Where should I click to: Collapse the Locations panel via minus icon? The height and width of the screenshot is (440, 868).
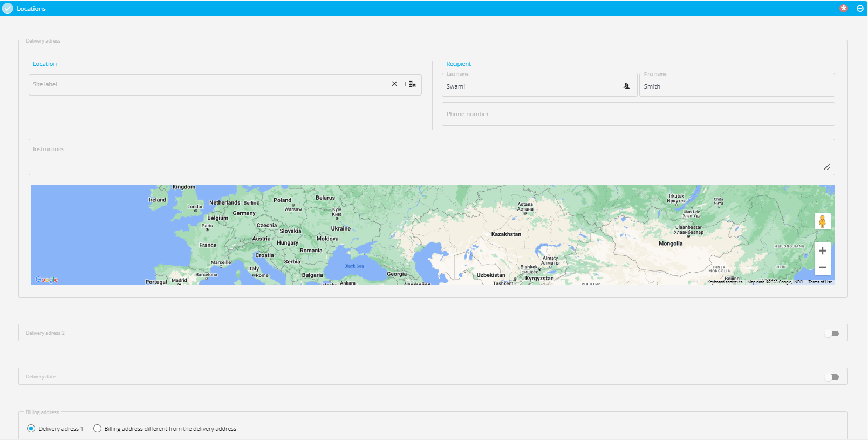(x=860, y=9)
